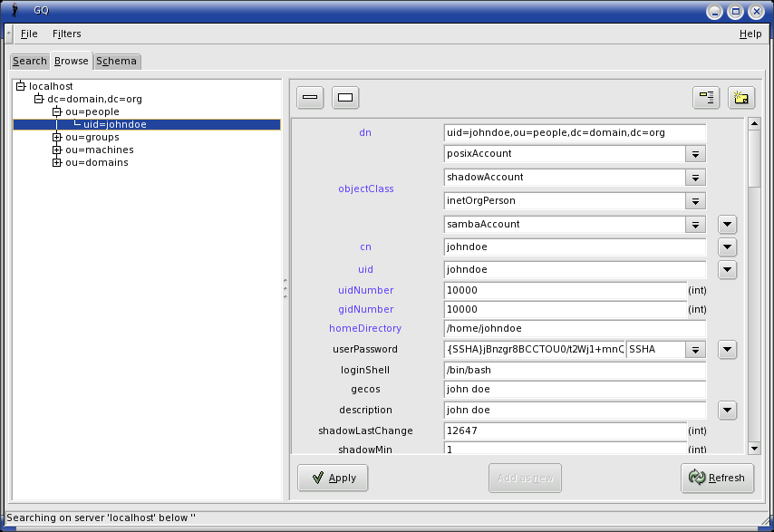Viewport: 774px width, 532px height.
Task: Click the status bar searching message
Action: tap(101, 517)
